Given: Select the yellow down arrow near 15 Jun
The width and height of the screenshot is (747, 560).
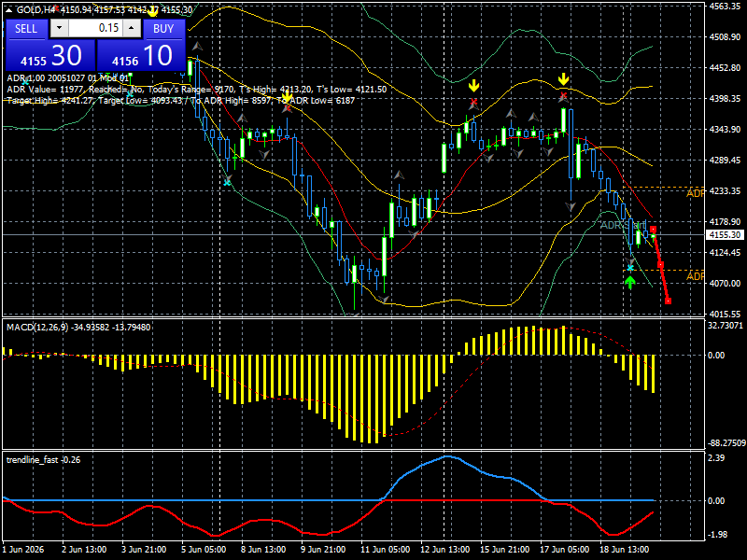Looking at the screenshot, I should pos(473,86).
